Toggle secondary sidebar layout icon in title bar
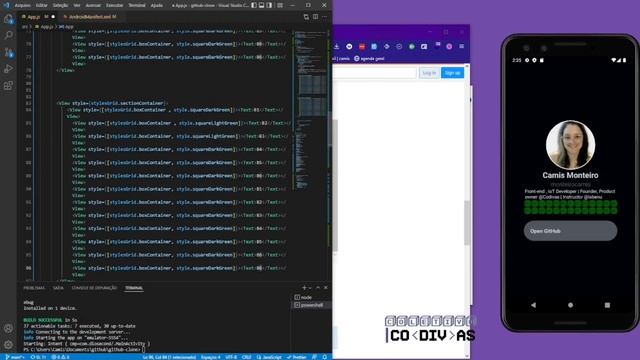640x360 pixels. tap(269, 5)
